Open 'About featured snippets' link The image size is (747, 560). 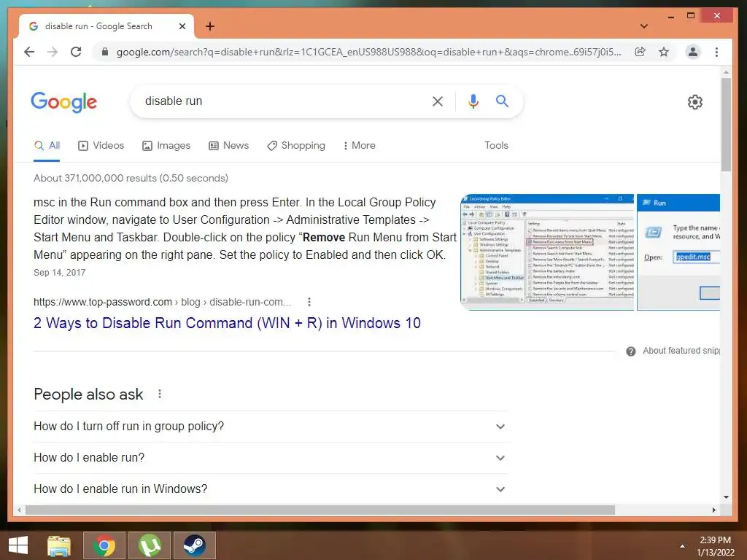[x=681, y=351]
